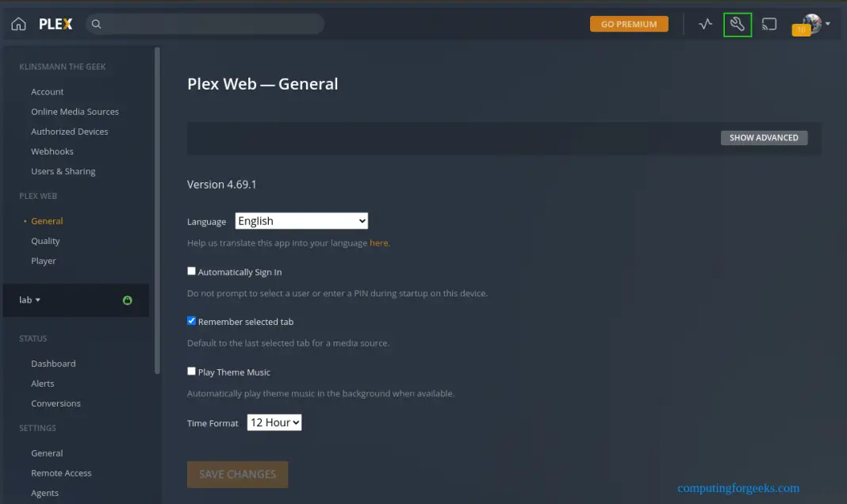This screenshot has height=504, width=847.
Task: Open the Time Format dropdown
Action: (274, 422)
